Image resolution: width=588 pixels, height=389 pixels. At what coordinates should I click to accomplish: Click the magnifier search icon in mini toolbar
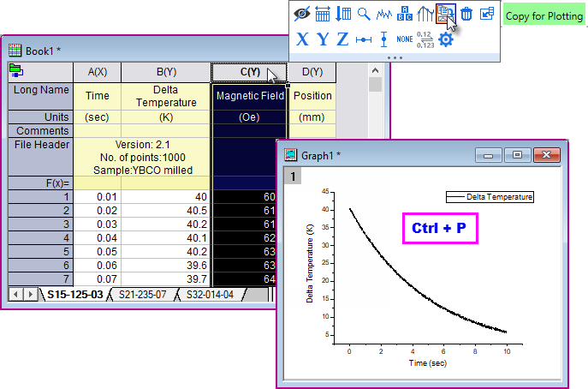click(x=364, y=13)
